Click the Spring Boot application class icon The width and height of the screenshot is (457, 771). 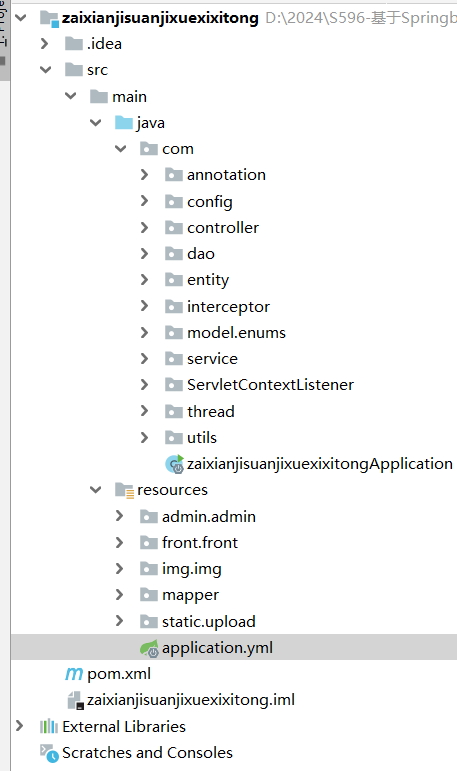174,464
